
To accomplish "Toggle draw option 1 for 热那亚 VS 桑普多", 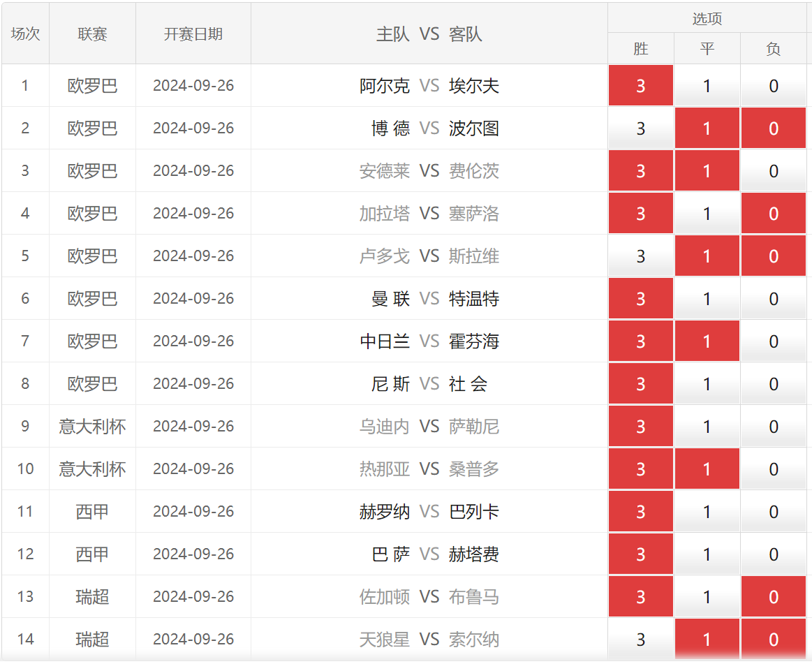I will (707, 469).
